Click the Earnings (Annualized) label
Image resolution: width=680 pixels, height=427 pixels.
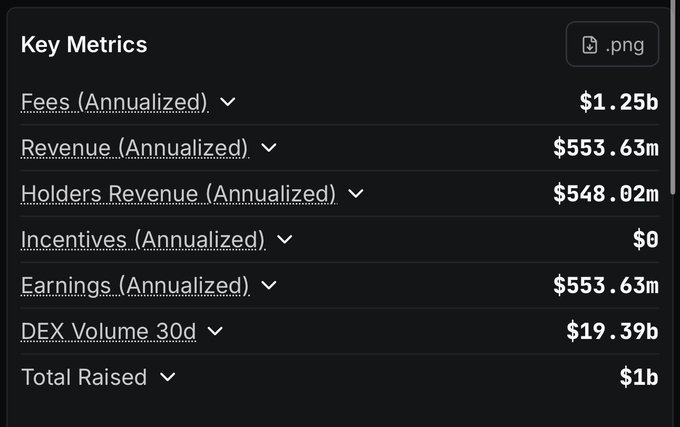[135, 286]
